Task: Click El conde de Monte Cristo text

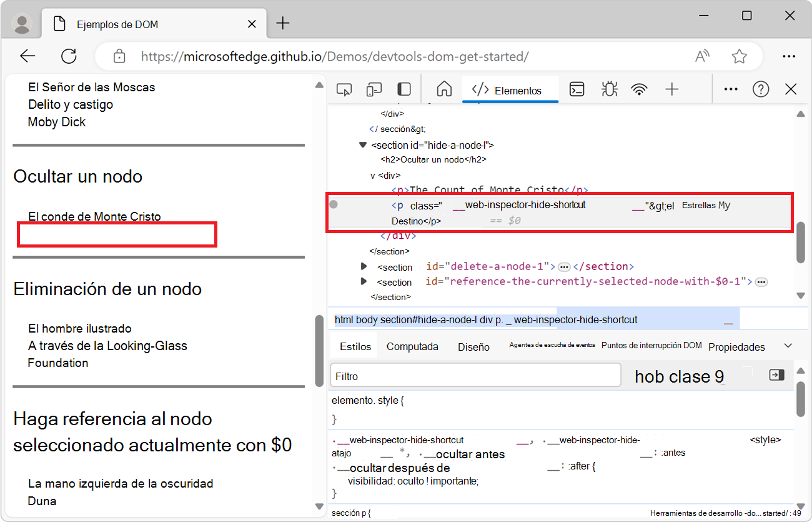Action: coord(94,216)
